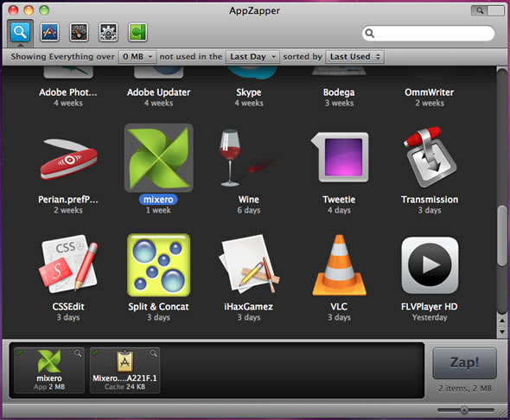Select the Tweetie purple bubble icon
Viewport: 510px width, 420px height.
tap(340, 157)
